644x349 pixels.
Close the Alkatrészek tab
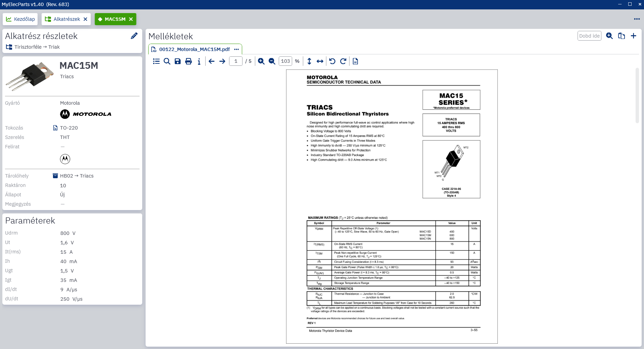tap(86, 19)
